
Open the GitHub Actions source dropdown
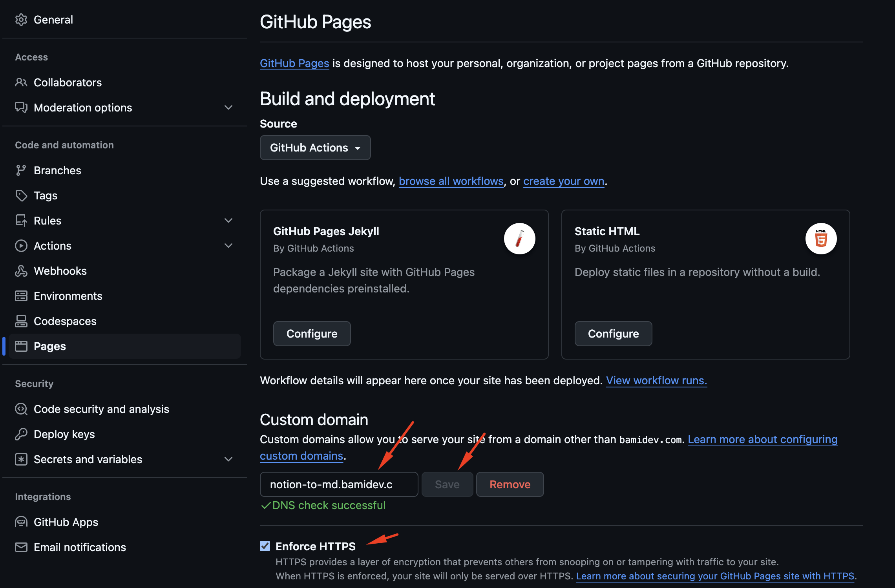[x=315, y=148]
